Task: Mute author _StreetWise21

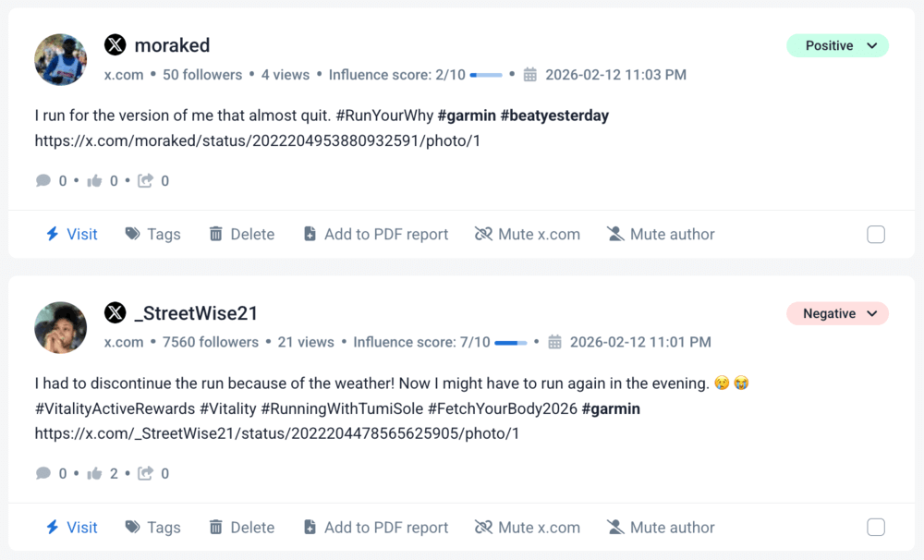Action: 661,528
